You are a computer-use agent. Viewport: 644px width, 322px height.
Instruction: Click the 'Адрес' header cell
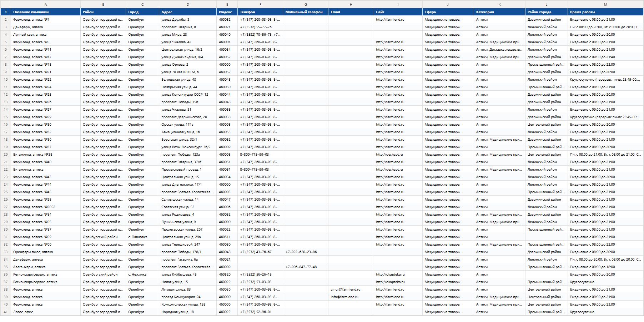[x=188, y=12]
